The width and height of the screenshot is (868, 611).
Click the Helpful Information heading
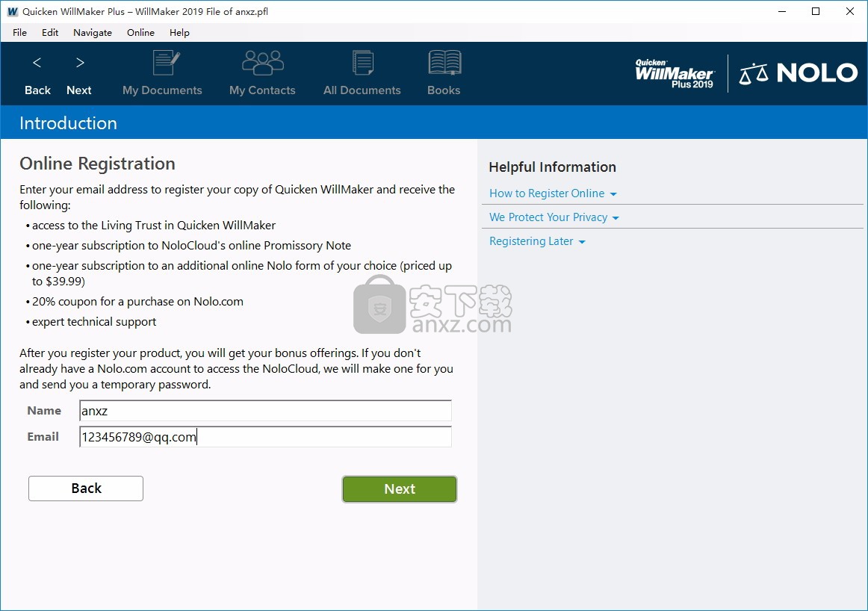tap(553, 167)
